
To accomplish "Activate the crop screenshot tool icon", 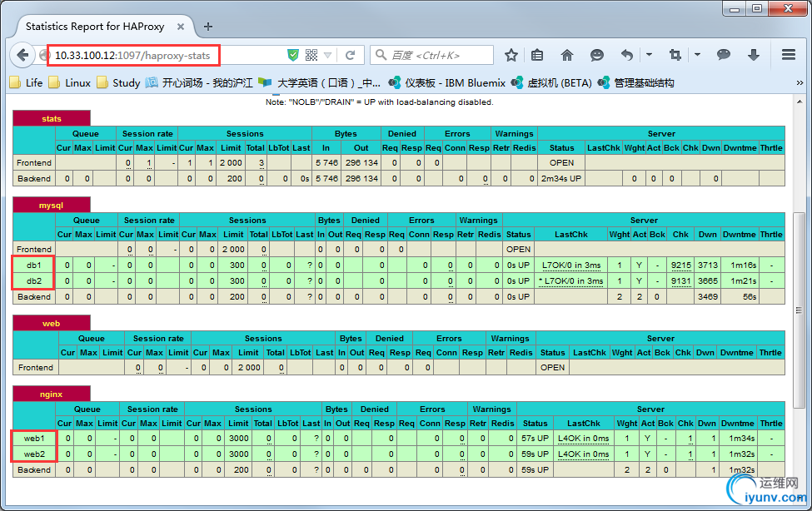I will click(675, 55).
